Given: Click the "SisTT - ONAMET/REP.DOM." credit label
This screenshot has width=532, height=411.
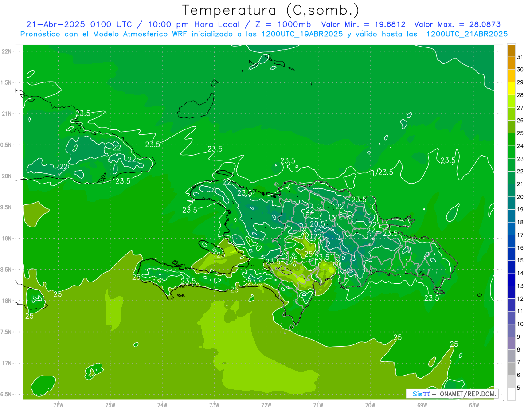Looking at the screenshot, I should point(452,394).
